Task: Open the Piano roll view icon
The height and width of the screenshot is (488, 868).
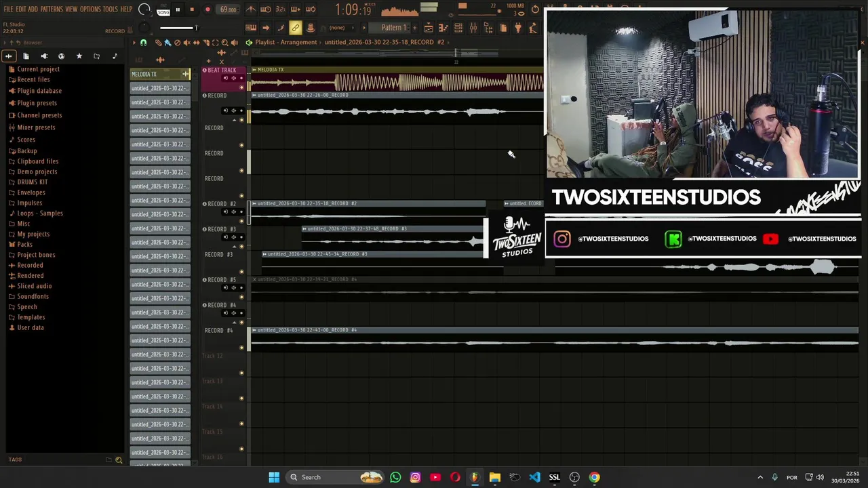Action: coord(443,28)
